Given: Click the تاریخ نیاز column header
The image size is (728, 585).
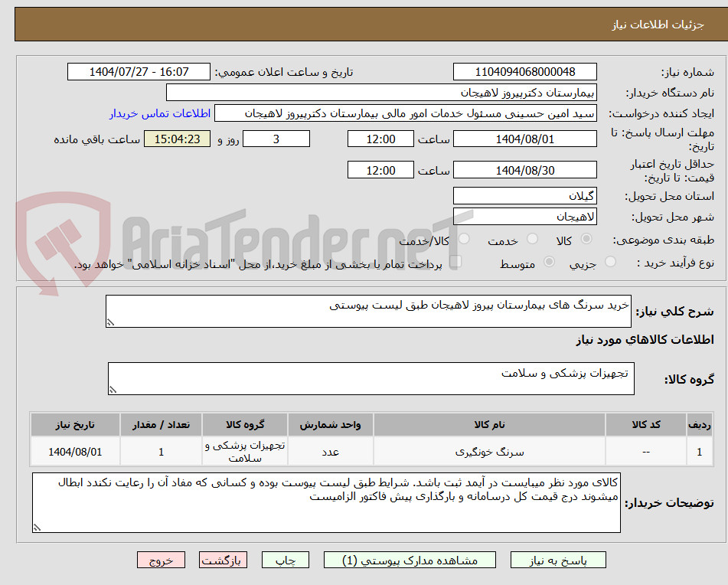Looking at the screenshot, I should point(75,425).
